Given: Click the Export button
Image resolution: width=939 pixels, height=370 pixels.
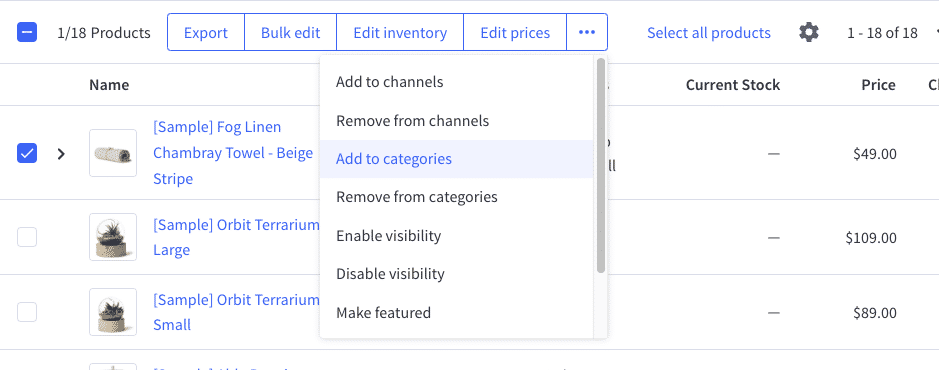Looking at the screenshot, I should (206, 32).
